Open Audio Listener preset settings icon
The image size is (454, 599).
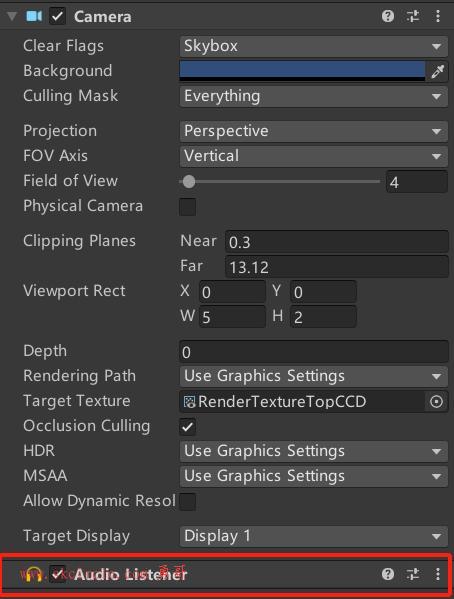tap(413, 574)
